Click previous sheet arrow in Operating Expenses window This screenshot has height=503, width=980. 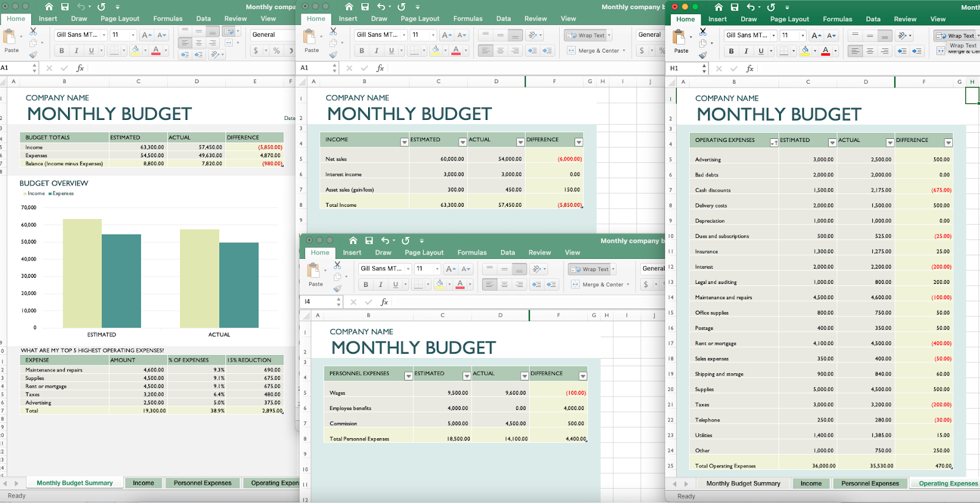[x=674, y=484]
